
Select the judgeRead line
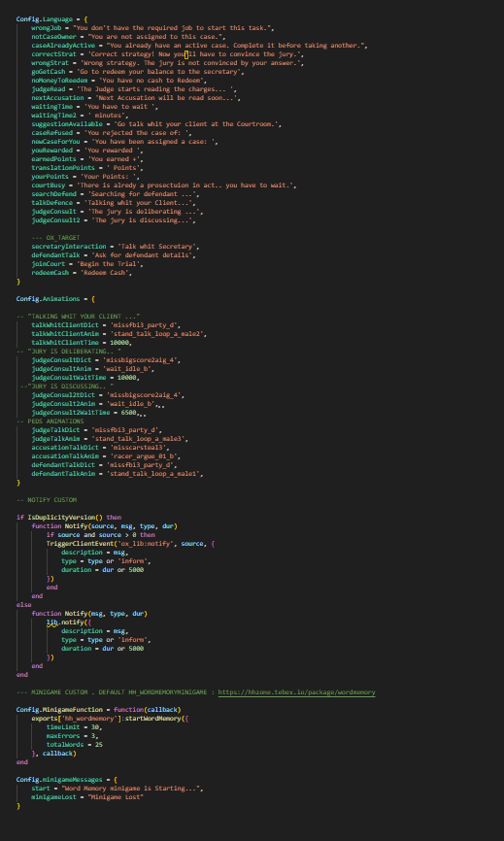133,89
